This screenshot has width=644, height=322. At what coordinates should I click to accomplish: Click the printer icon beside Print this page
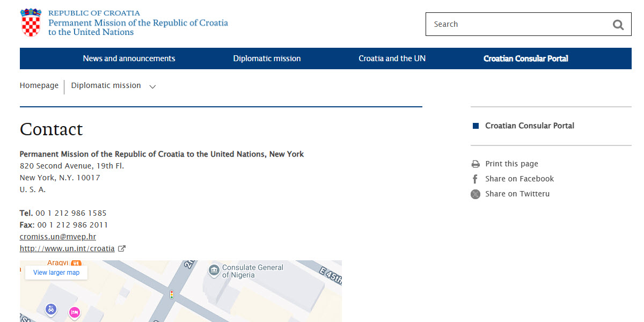tap(475, 164)
